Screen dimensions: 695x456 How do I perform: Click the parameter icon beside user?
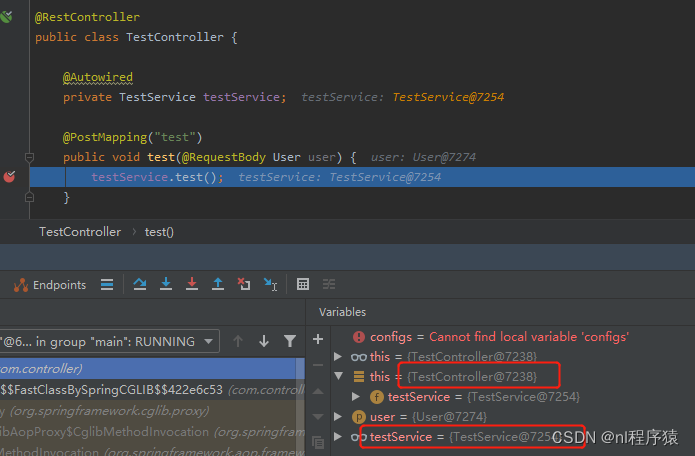[359, 417]
